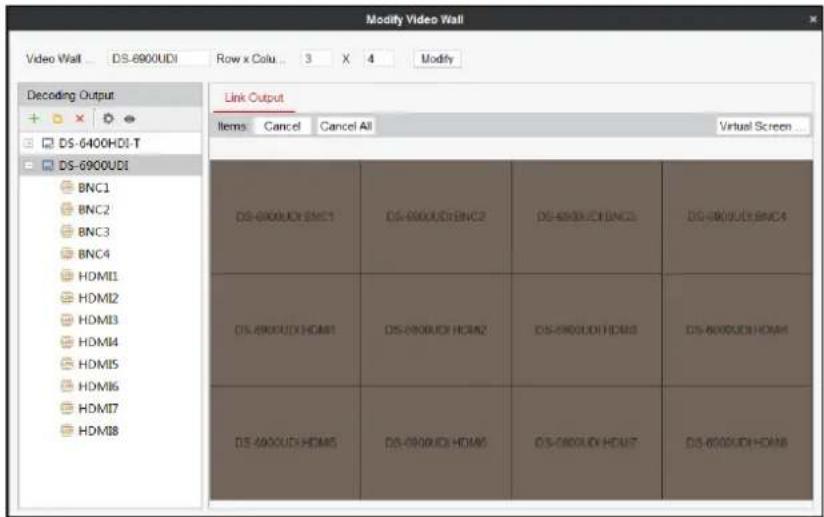Select the DS-6900UDI BNC4 wall cell
This screenshot has height=517, width=824.
coord(737,217)
